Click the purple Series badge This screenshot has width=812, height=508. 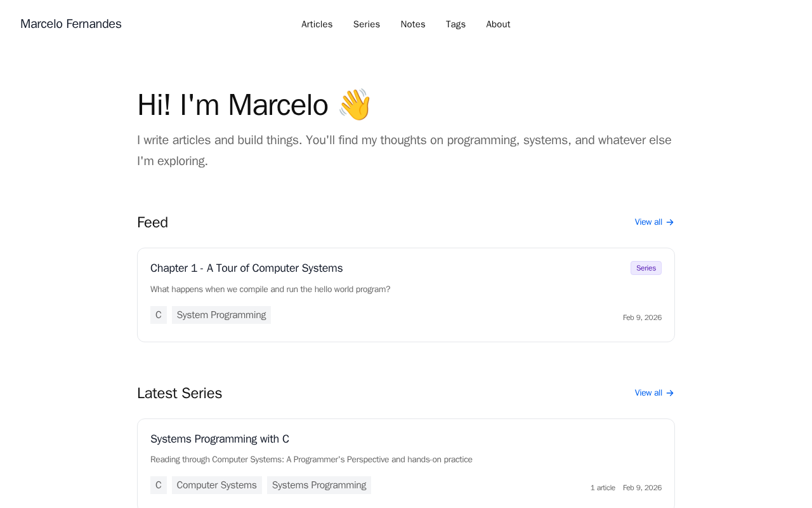point(646,268)
